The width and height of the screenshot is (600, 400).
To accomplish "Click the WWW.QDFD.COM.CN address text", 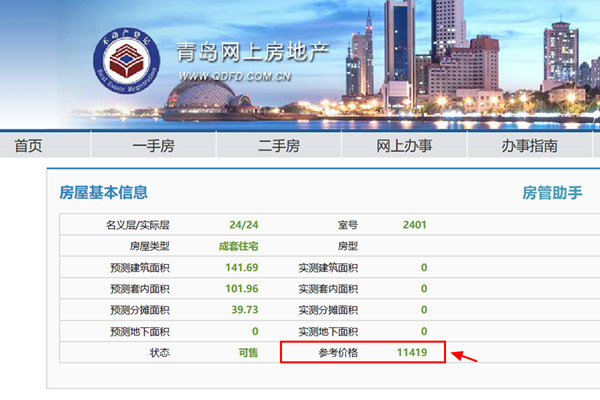I will [x=235, y=77].
